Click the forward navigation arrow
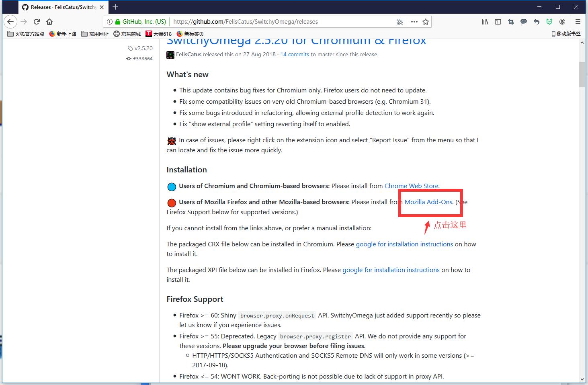 click(x=24, y=22)
